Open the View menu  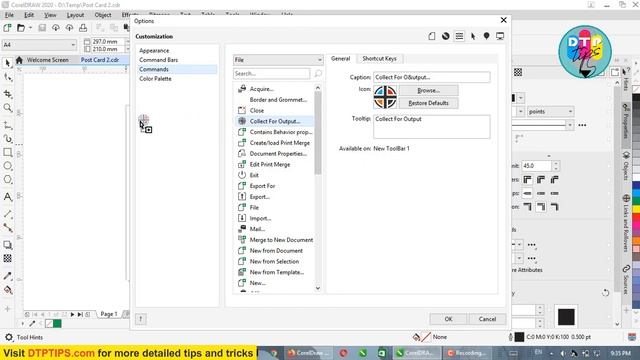click(x=50, y=15)
